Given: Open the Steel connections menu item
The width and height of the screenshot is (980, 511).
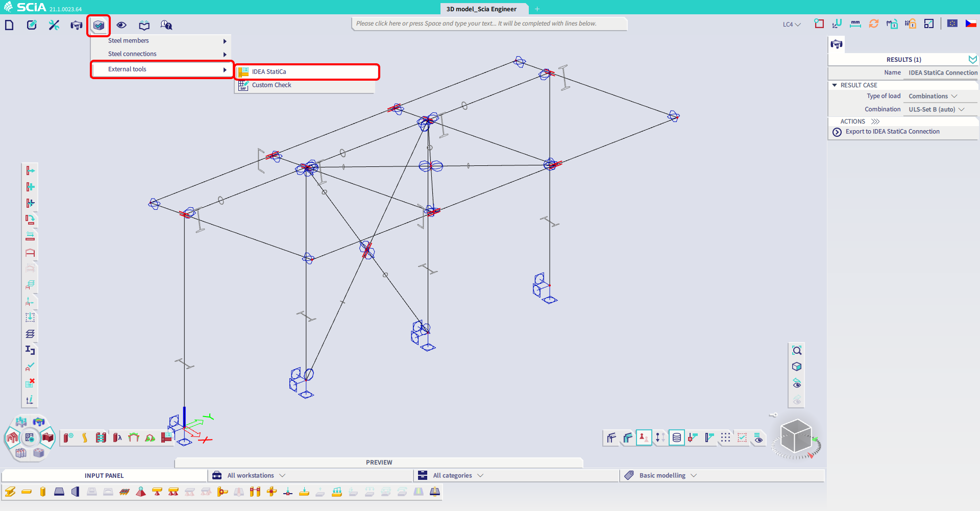Looking at the screenshot, I should [x=132, y=54].
